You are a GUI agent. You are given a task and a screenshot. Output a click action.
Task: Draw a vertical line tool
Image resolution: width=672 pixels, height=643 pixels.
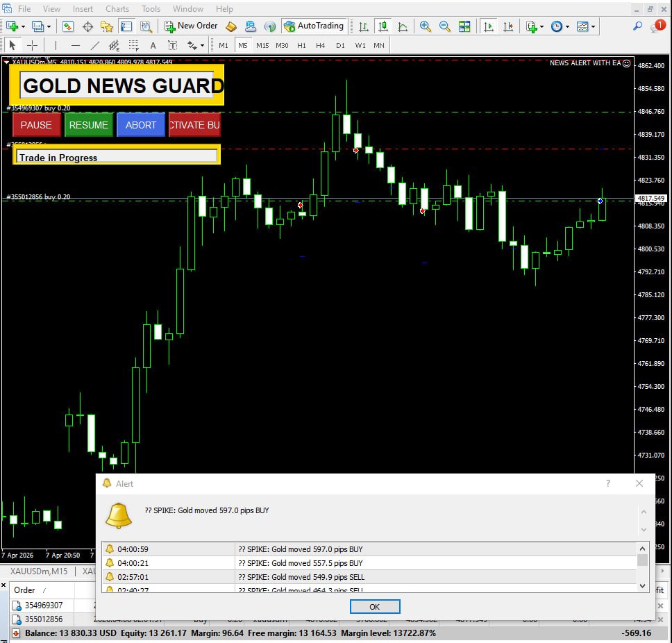(x=56, y=45)
